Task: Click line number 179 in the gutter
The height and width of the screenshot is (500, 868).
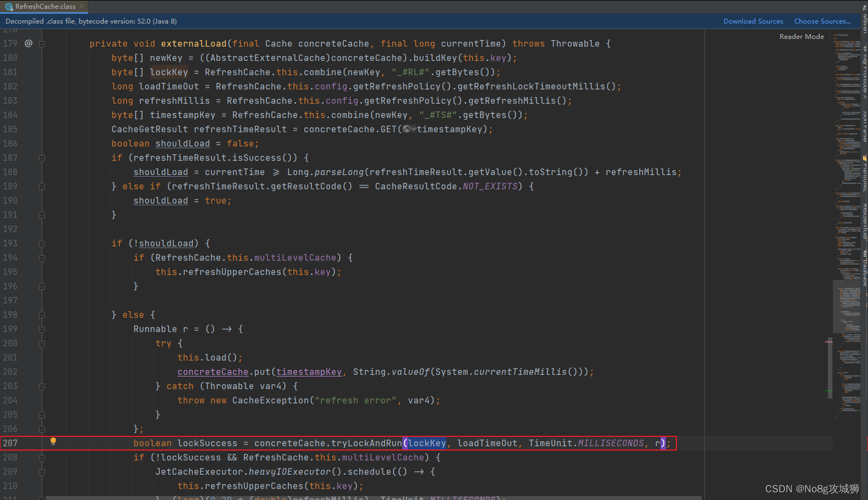Action: pos(10,43)
